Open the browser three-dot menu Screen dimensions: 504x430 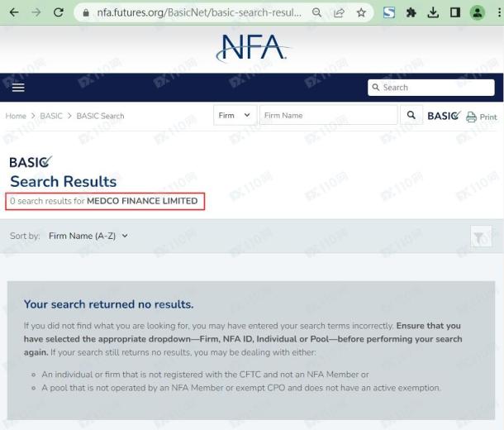[x=499, y=13]
